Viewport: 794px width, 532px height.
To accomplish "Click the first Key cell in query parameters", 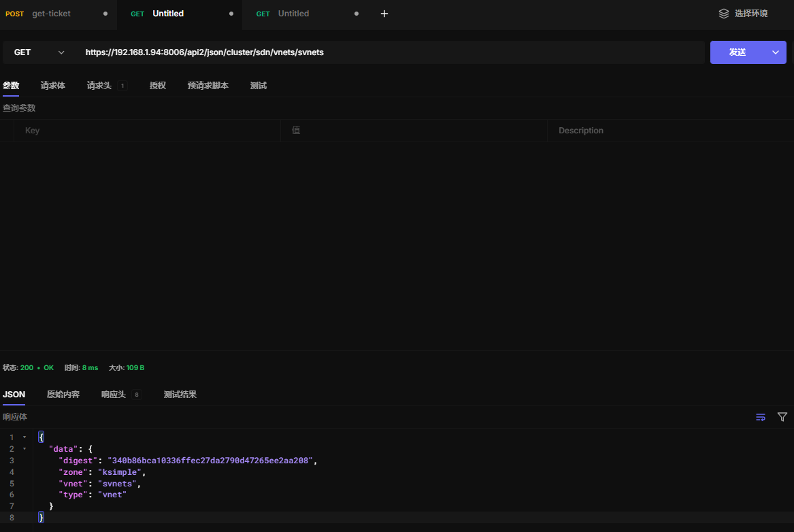I will pos(146,131).
